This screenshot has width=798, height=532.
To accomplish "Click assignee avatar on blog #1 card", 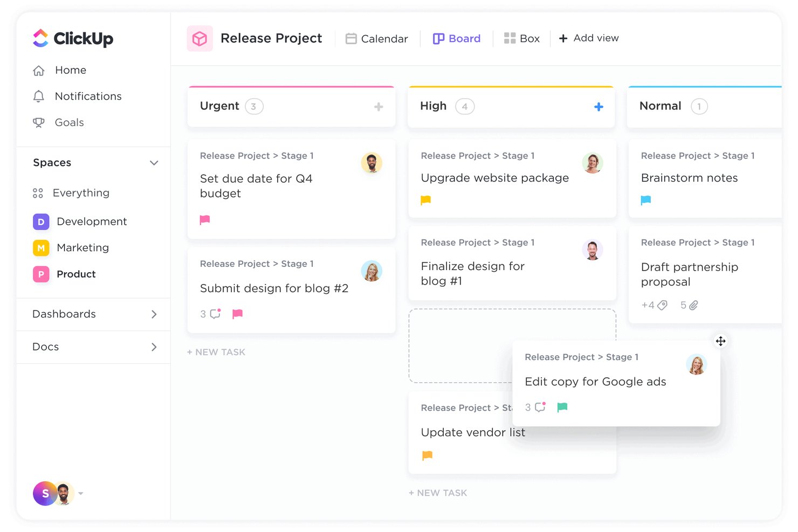I will tap(593, 250).
